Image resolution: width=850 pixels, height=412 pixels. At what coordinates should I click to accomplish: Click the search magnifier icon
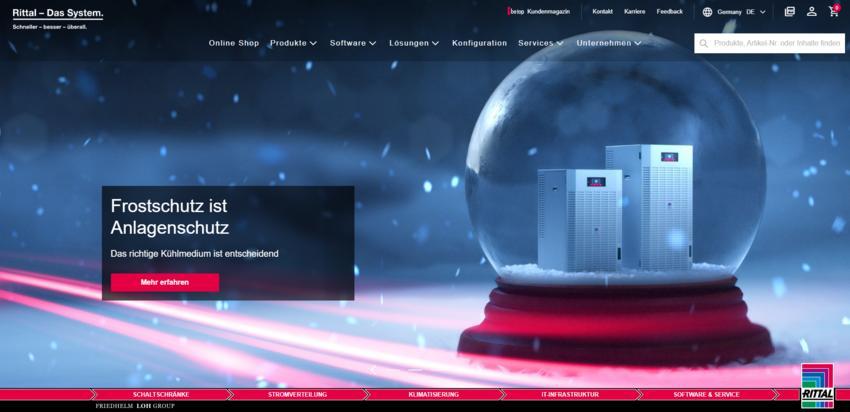point(704,43)
